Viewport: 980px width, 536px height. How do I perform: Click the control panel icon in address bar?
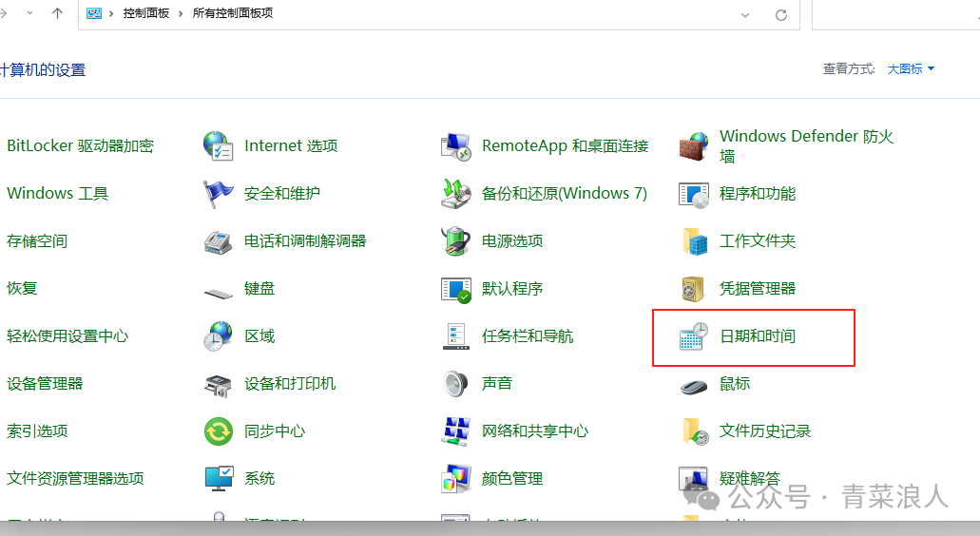[x=94, y=13]
